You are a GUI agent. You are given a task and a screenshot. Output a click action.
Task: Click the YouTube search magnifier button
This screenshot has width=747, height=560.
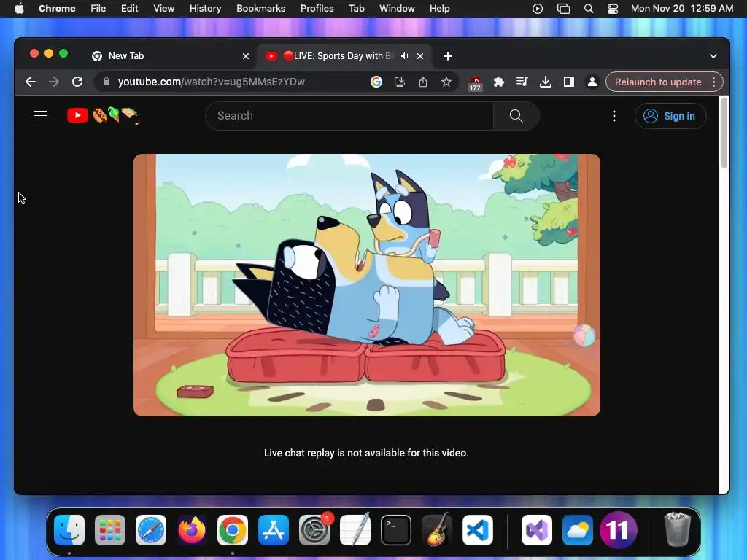(516, 116)
